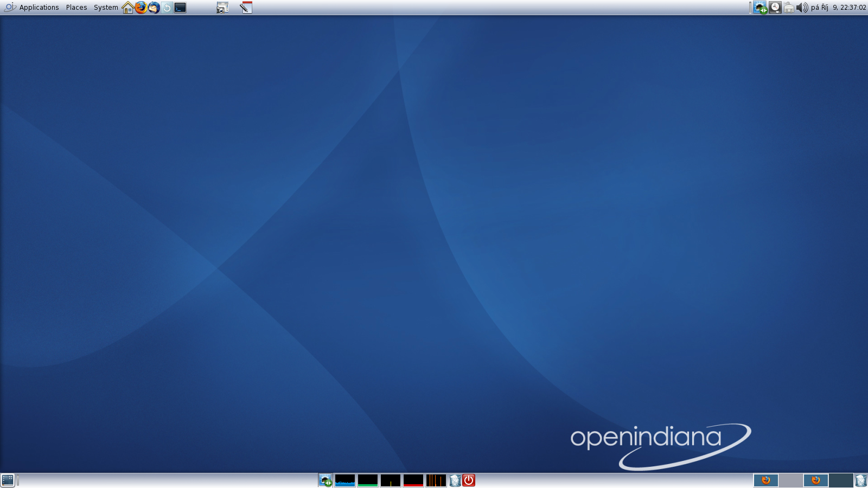Image resolution: width=868 pixels, height=488 pixels.
Task: Open the yellow system monitor graph
Action: pos(391,480)
